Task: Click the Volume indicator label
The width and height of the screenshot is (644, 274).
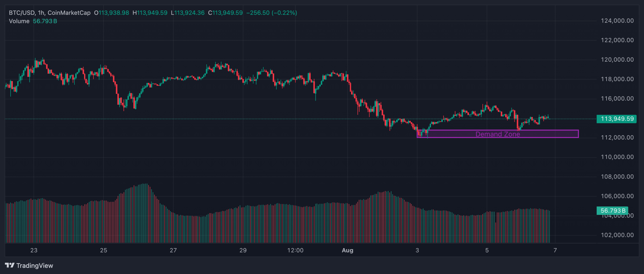Action: [x=19, y=21]
